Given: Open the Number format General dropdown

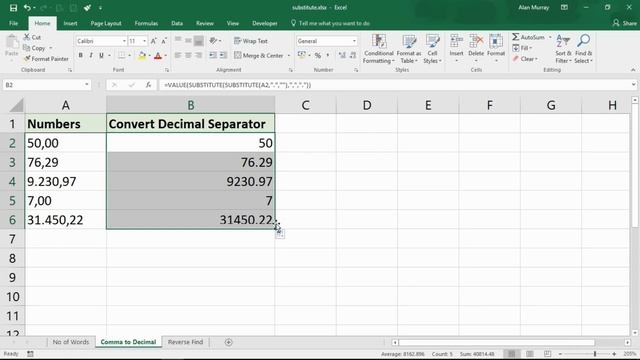Looking at the screenshot, I should pyautogui.click(x=354, y=41).
